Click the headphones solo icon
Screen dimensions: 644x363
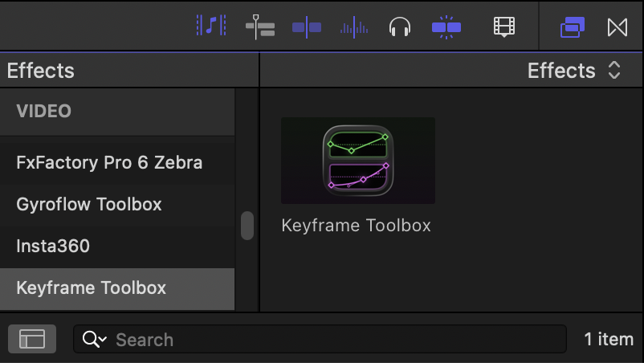(399, 27)
